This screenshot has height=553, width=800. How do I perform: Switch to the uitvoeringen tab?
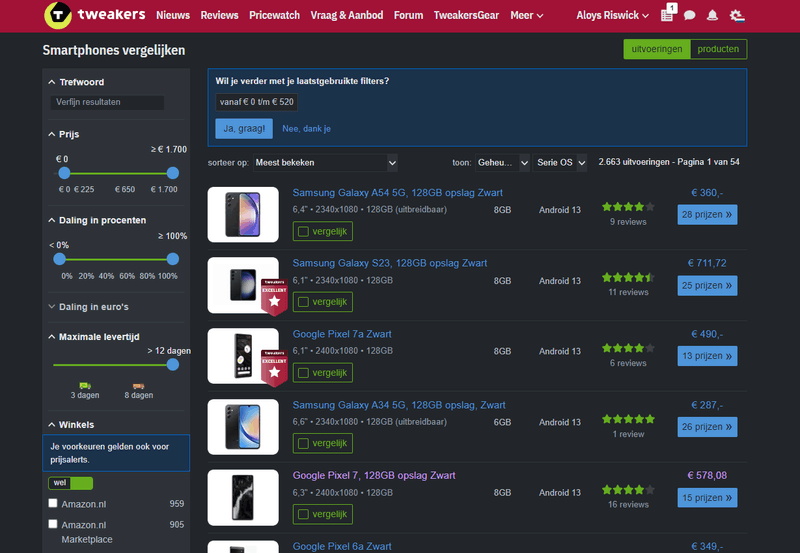657,49
